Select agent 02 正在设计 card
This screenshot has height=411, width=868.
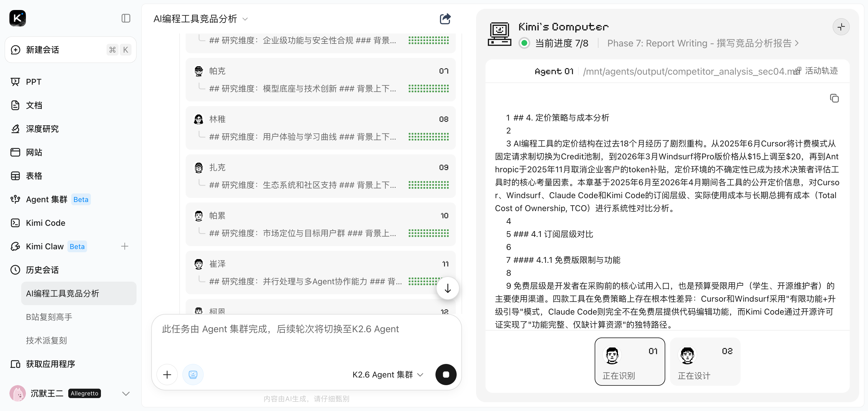705,362
